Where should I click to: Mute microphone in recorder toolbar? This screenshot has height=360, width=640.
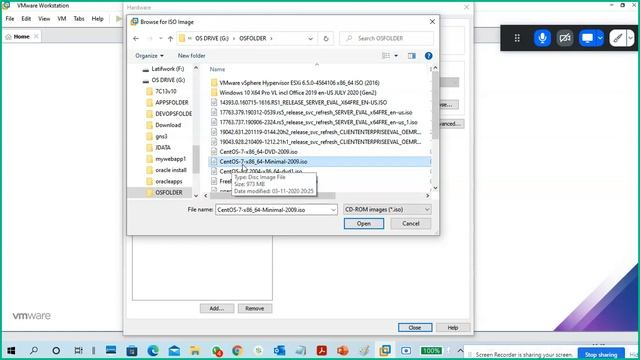coord(542,38)
